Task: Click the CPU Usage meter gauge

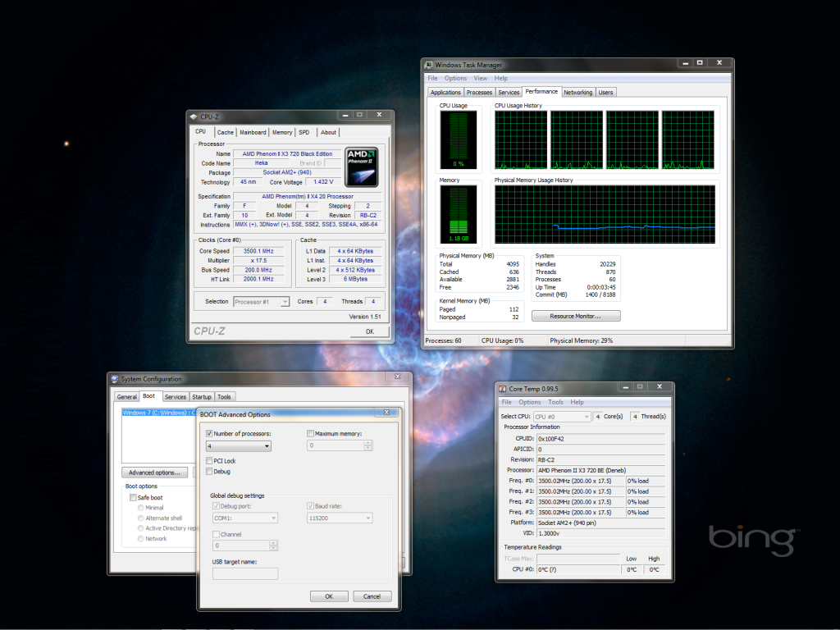Action: click(x=459, y=139)
